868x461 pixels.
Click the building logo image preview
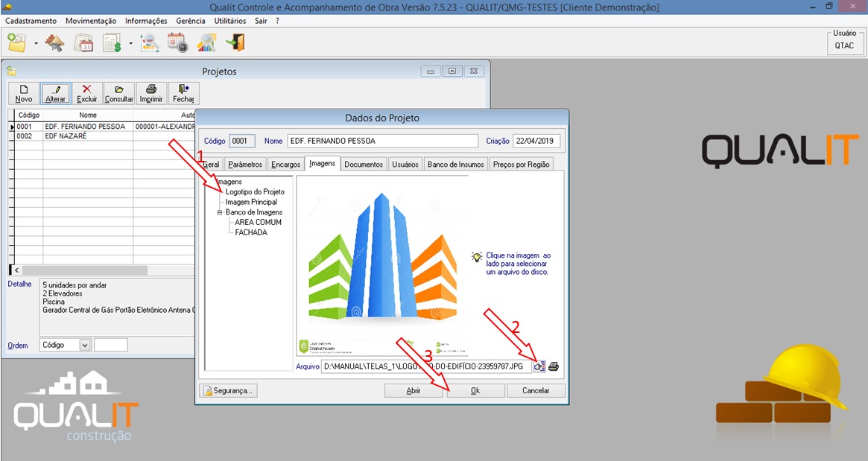tap(382, 265)
